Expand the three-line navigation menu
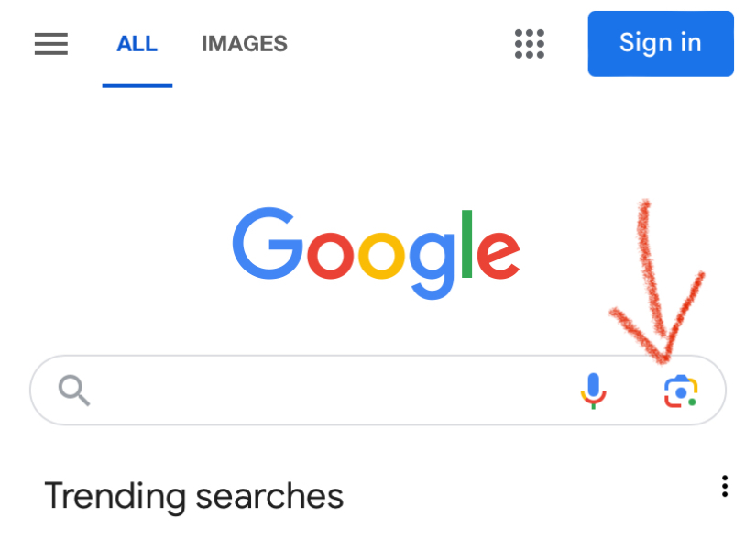The image size is (756, 550). (51, 43)
